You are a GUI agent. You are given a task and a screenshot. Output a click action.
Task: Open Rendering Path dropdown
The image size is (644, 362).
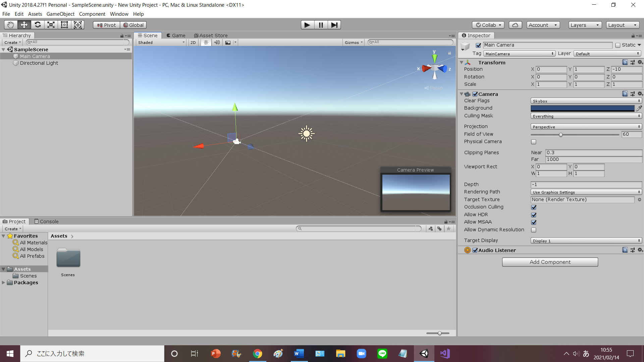coord(586,192)
